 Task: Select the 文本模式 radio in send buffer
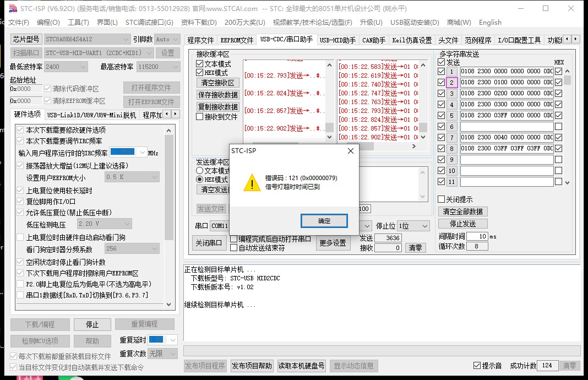click(x=200, y=170)
